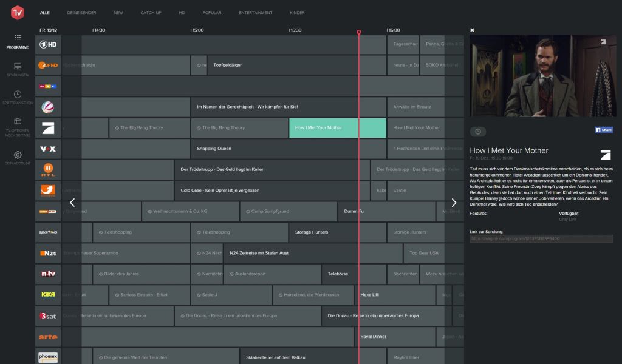Go to later programme times with right arrow

click(x=454, y=203)
